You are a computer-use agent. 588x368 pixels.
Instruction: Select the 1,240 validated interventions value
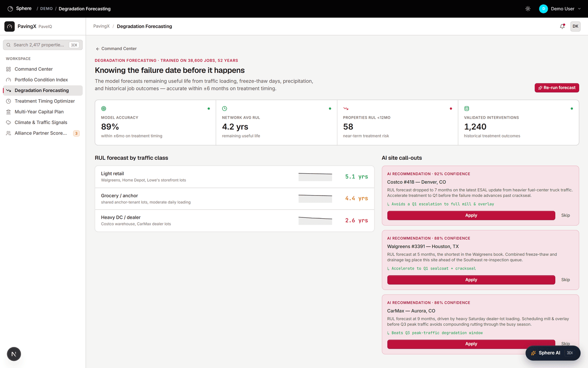tap(475, 127)
